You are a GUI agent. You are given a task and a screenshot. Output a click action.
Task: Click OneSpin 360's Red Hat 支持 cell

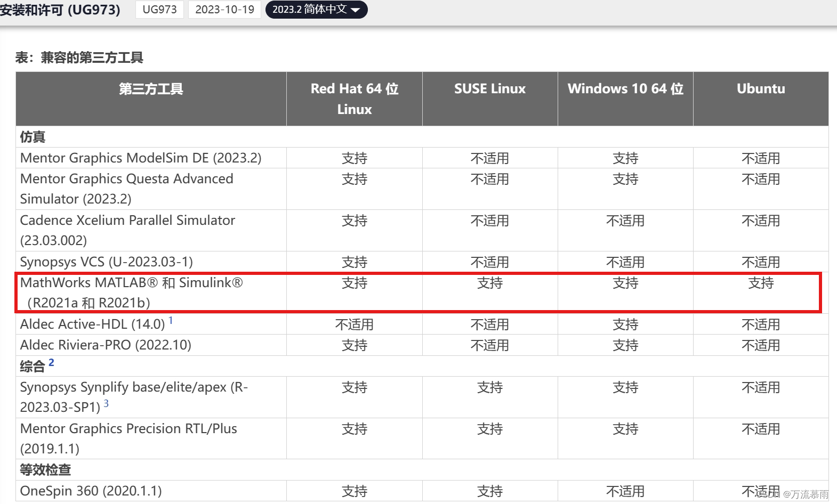(x=355, y=491)
